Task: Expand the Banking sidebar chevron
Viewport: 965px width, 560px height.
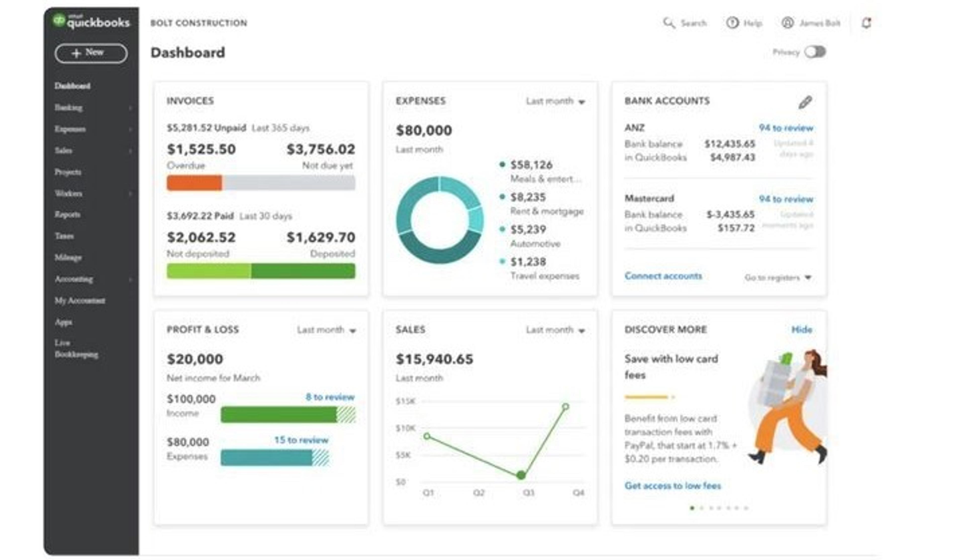Action: coord(130,108)
